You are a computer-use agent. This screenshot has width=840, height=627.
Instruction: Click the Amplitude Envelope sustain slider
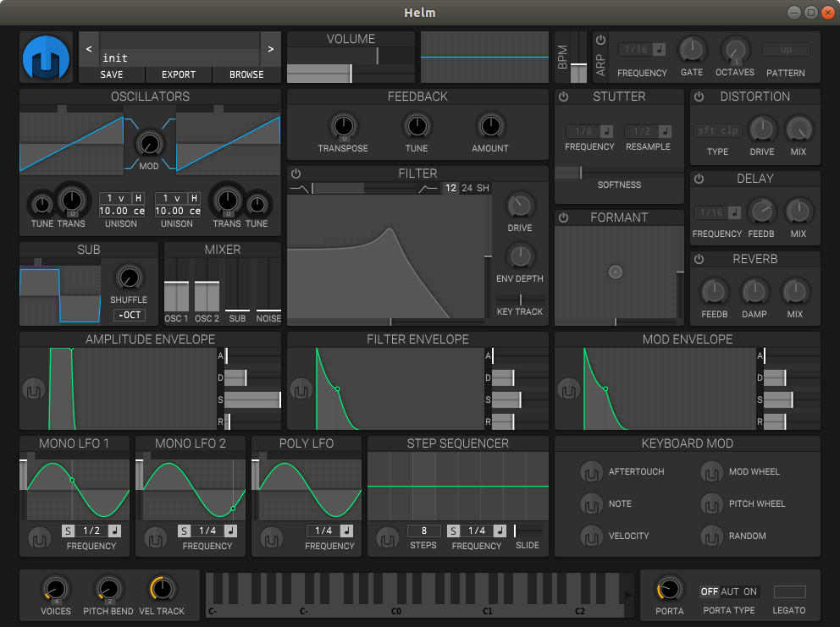252,399
